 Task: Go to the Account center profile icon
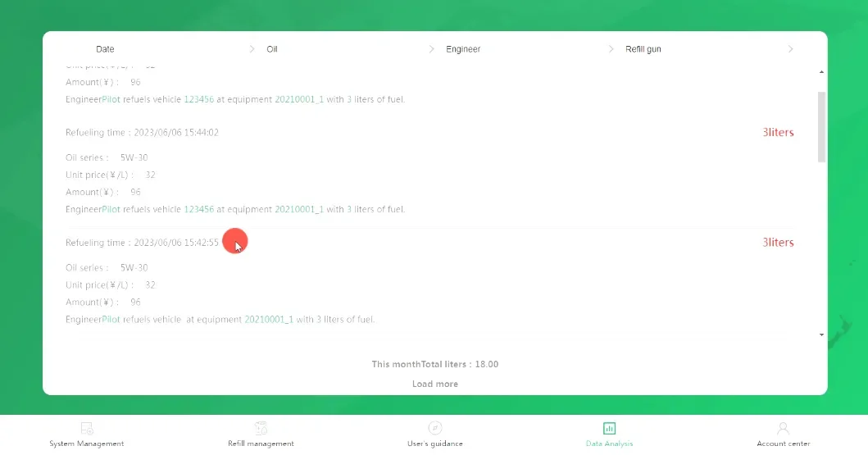click(x=783, y=429)
